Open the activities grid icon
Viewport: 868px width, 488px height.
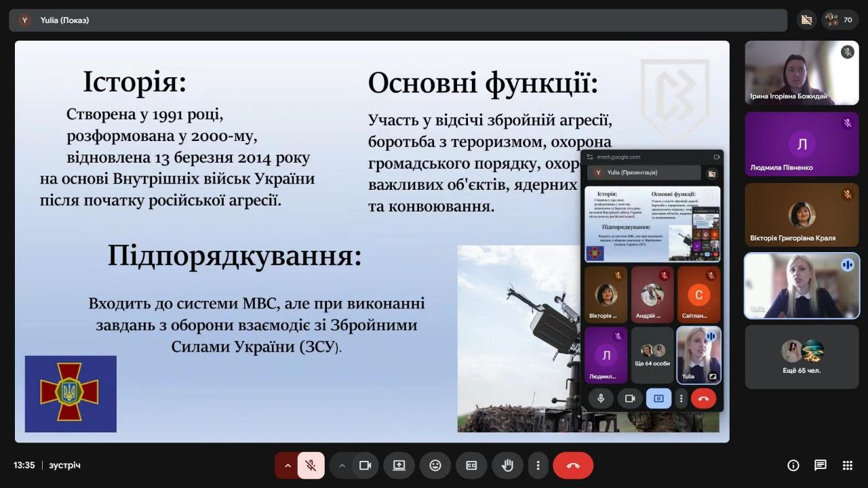click(847, 466)
